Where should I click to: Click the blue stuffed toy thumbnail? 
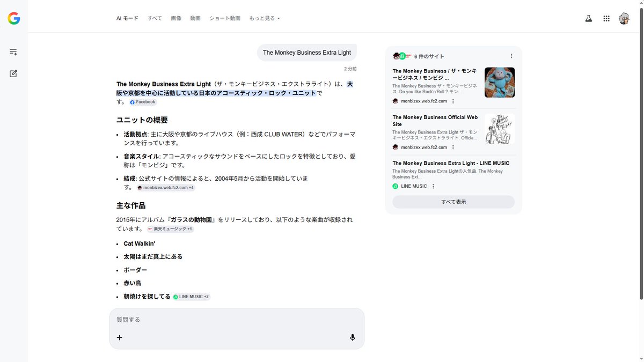coord(500,82)
